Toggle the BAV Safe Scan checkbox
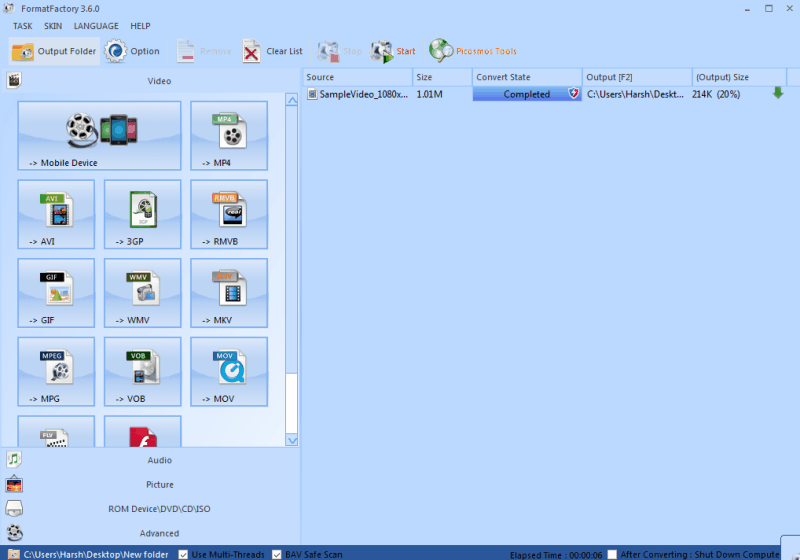Image resolution: width=800 pixels, height=560 pixels. pyautogui.click(x=277, y=554)
